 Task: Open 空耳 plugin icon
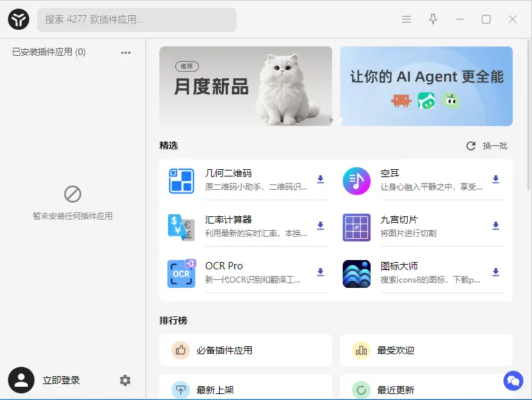(x=357, y=181)
